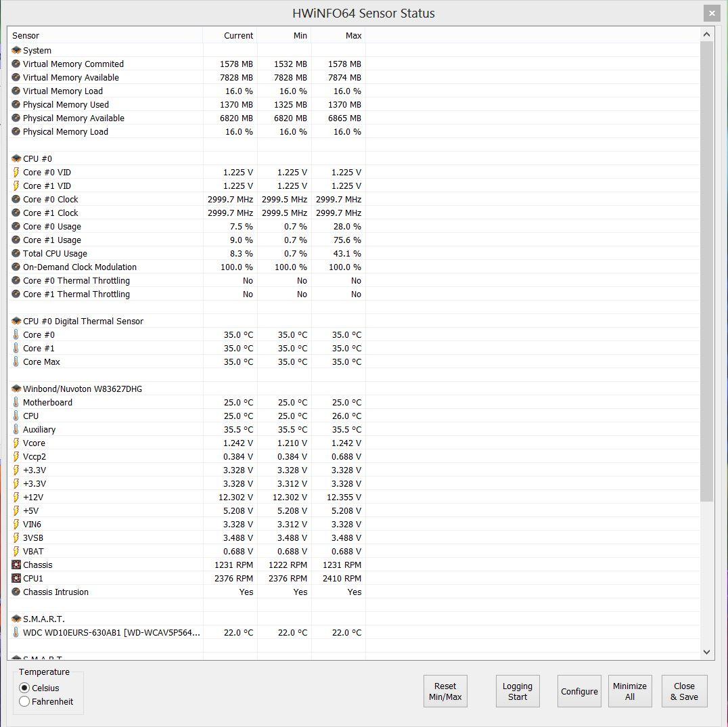Image resolution: width=728 pixels, height=727 pixels.
Task: Click the CPU #0 Digital Thermal Sensor icon
Action: [x=16, y=322]
